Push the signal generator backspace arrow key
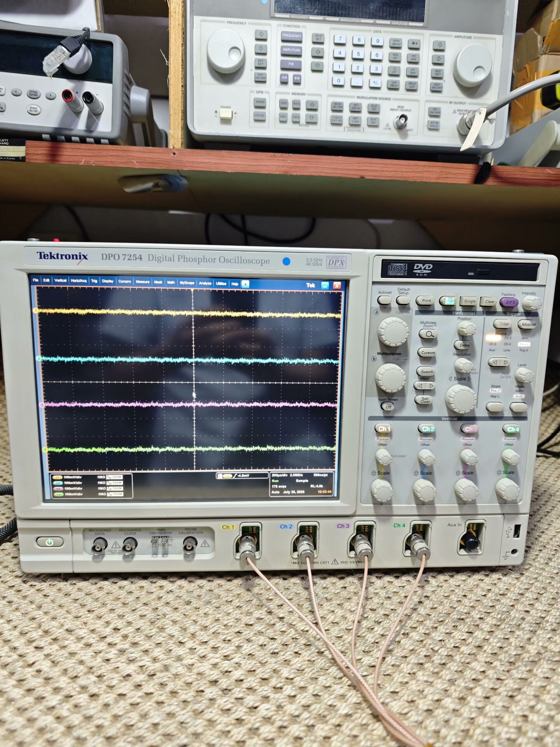The height and width of the screenshot is (747, 560). [414, 44]
